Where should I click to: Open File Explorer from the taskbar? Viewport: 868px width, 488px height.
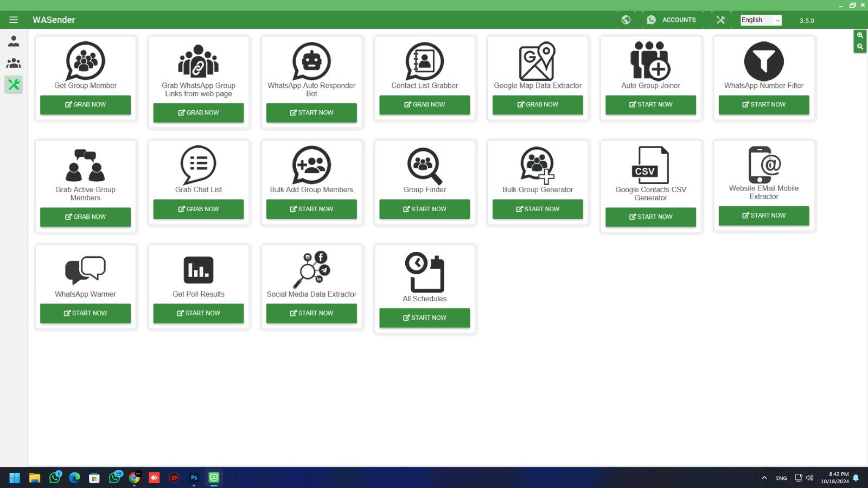(35, 478)
